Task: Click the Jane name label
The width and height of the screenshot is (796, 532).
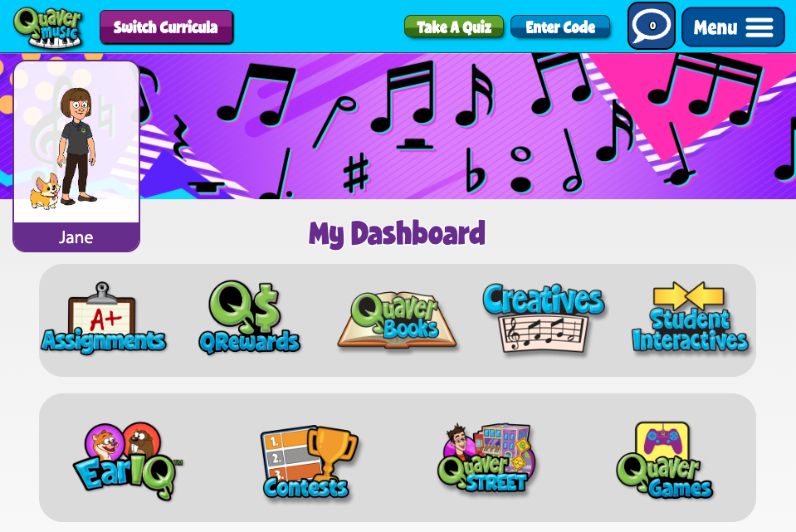Action: (x=76, y=237)
